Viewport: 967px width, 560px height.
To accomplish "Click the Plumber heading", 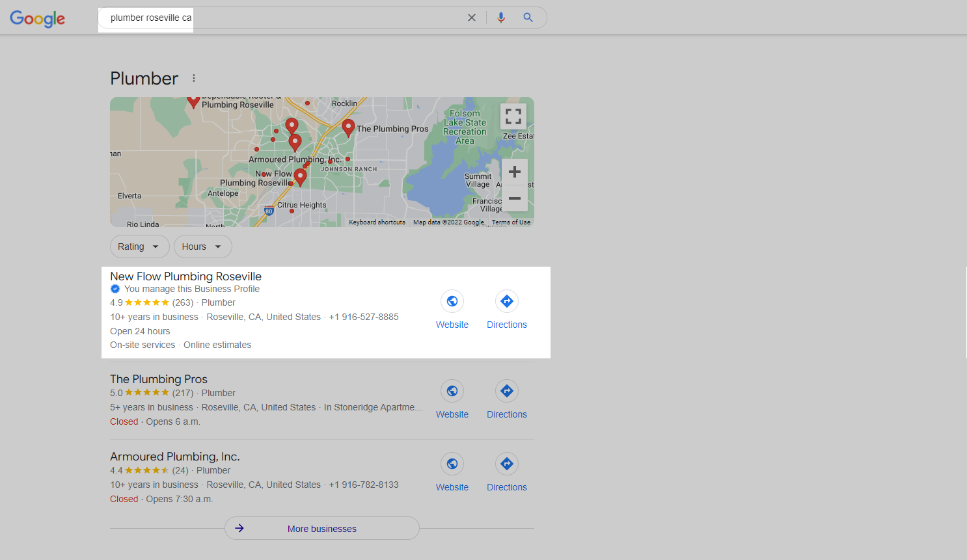I will pos(144,79).
